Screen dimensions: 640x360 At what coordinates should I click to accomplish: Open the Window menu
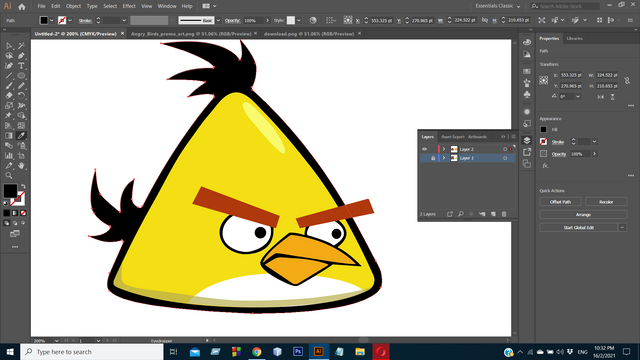167,6
